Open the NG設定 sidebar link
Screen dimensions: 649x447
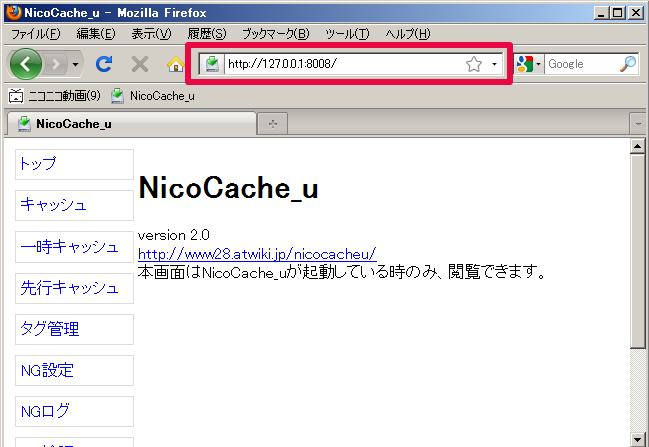pos(47,371)
